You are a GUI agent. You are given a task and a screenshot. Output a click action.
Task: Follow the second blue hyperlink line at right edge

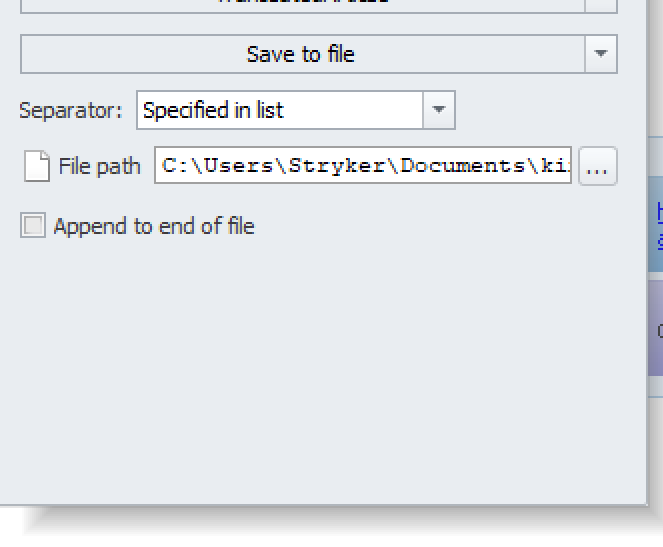click(x=660, y=240)
